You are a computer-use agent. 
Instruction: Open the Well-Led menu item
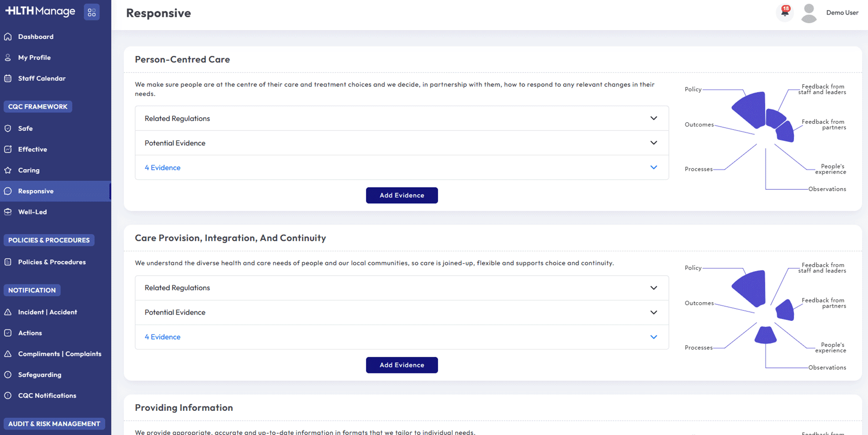[32, 212]
